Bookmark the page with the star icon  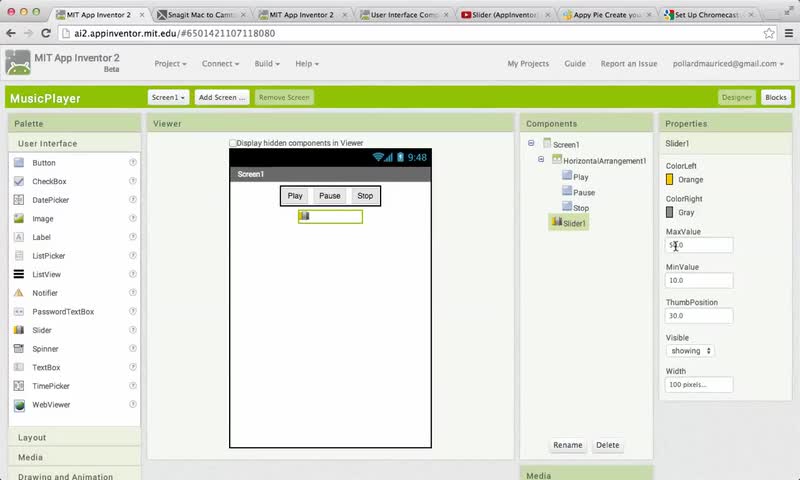(x=769, y=33)
